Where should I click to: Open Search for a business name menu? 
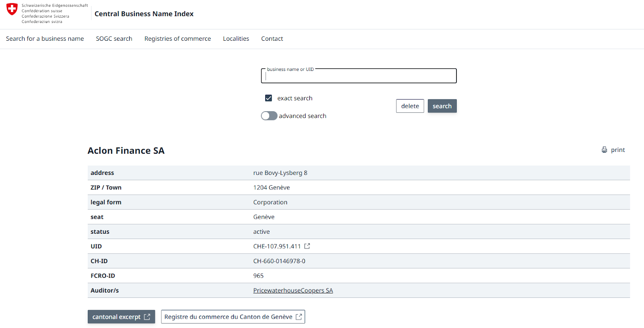coord(45,39)
